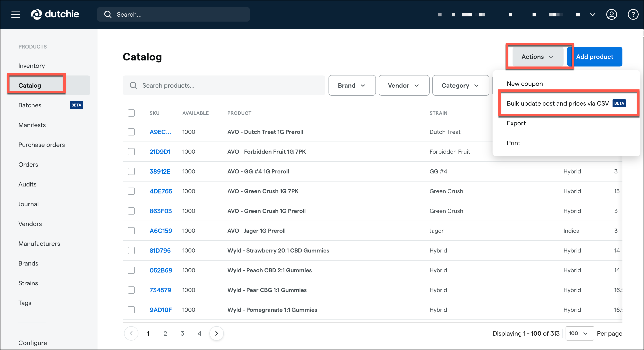Image resolution: width=644 pixels, height=350 pixels.
Task: Open SKU link A6C159
Action: pos(161,230)
